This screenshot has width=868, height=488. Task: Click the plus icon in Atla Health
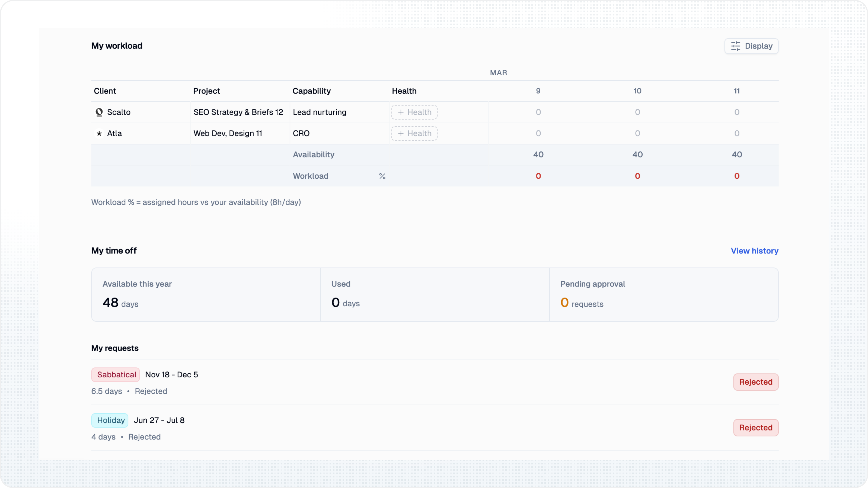(x=401, y=133)
